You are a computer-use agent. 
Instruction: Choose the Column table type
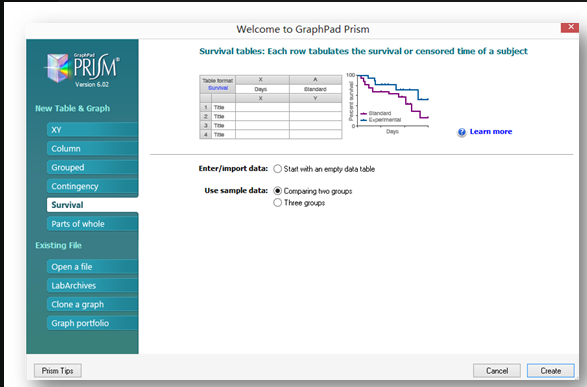(x=92, y=149)
